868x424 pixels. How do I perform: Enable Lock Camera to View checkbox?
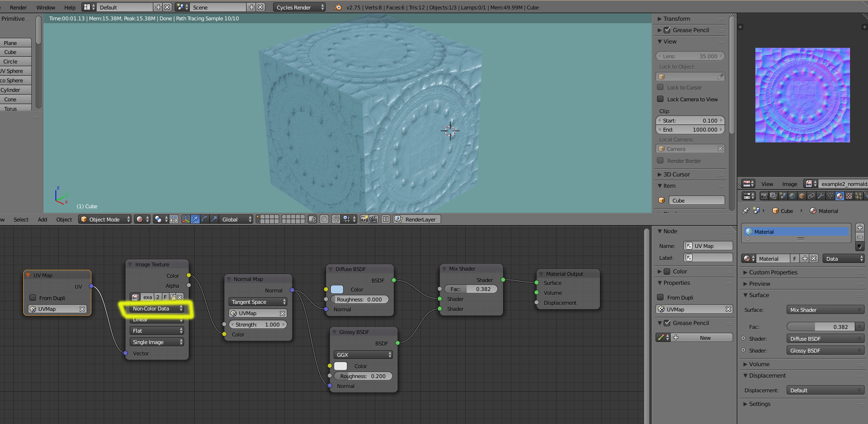[x=660, y=99]
